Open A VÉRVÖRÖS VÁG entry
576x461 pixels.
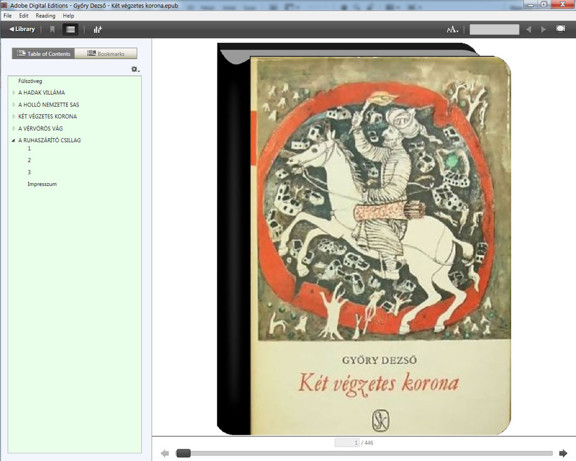tap(40, 129)
